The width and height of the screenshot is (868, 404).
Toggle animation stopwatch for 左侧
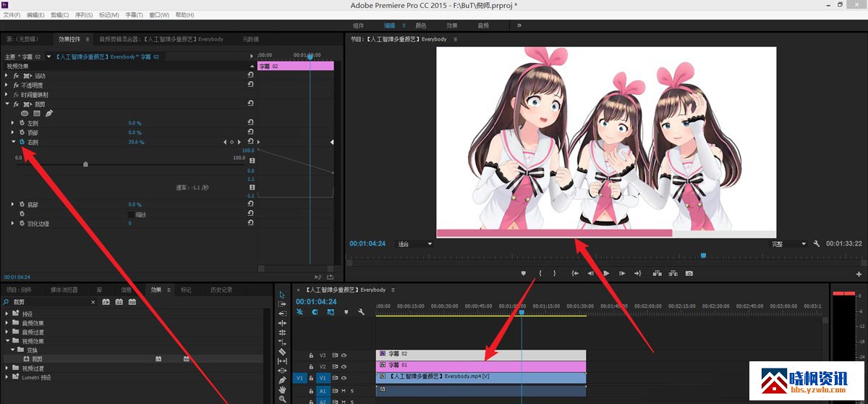tap(22, 123)
